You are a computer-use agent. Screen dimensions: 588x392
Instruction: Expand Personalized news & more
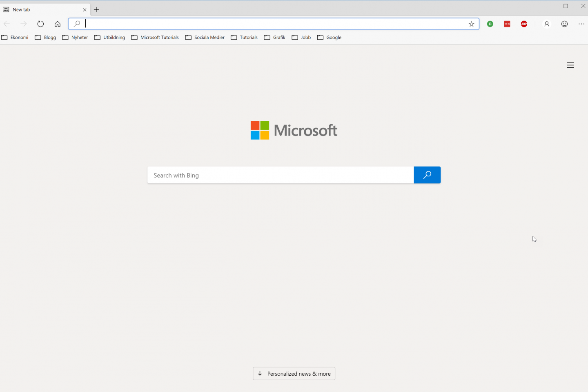click(294, 374)
